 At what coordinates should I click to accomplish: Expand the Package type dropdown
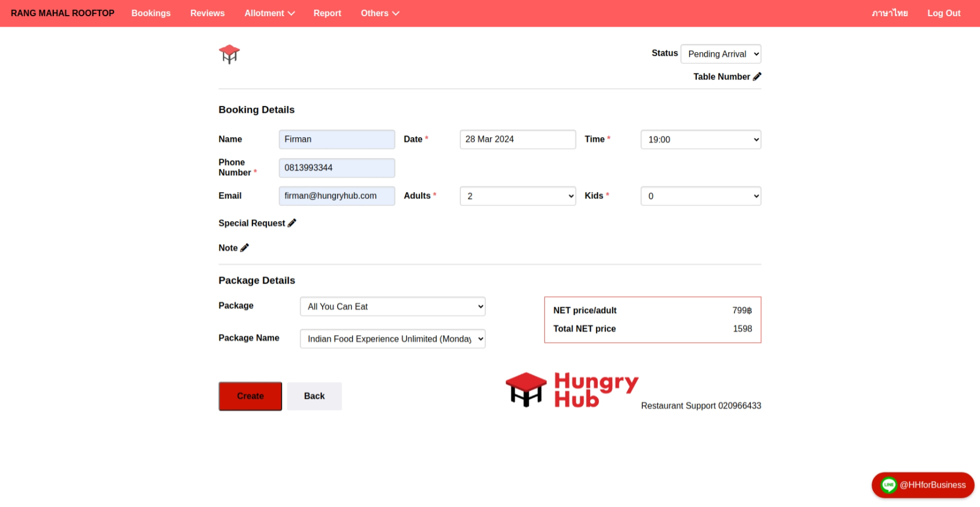pos(392,307)
